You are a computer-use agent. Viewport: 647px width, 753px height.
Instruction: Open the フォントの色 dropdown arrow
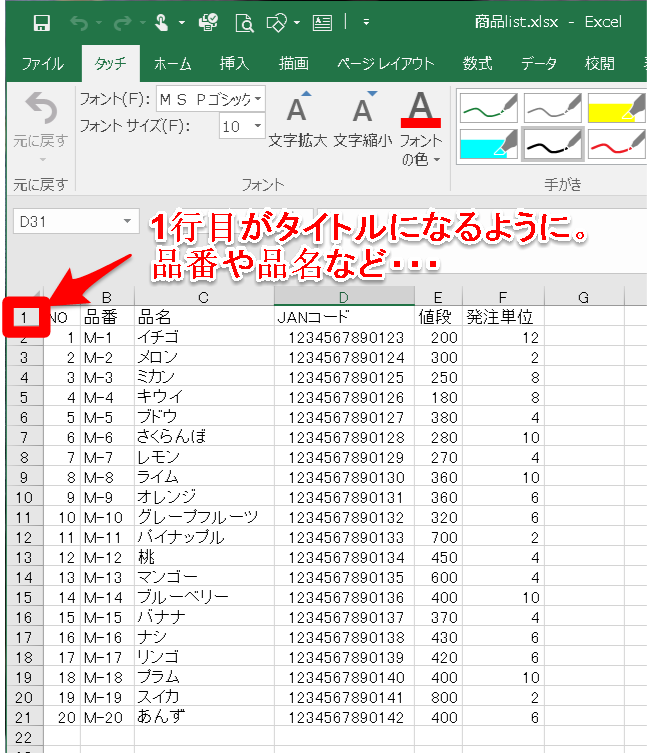[437, 159]
